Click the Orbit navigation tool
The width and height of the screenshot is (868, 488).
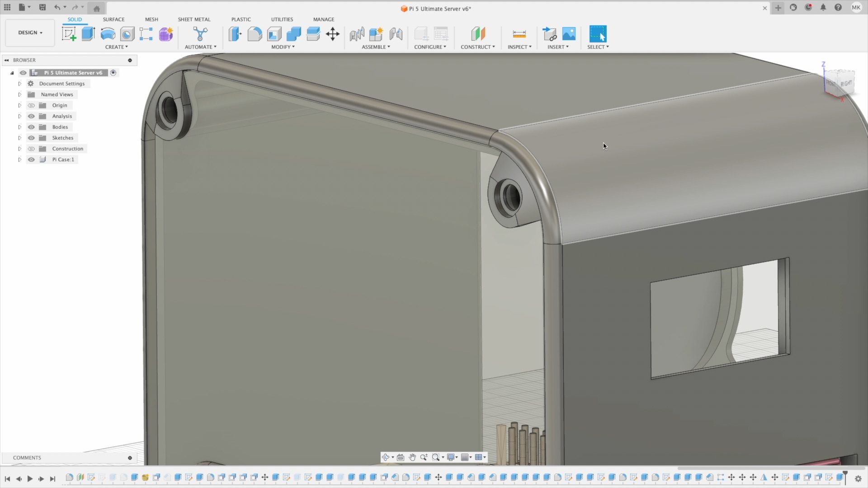(x=386, y=457)
